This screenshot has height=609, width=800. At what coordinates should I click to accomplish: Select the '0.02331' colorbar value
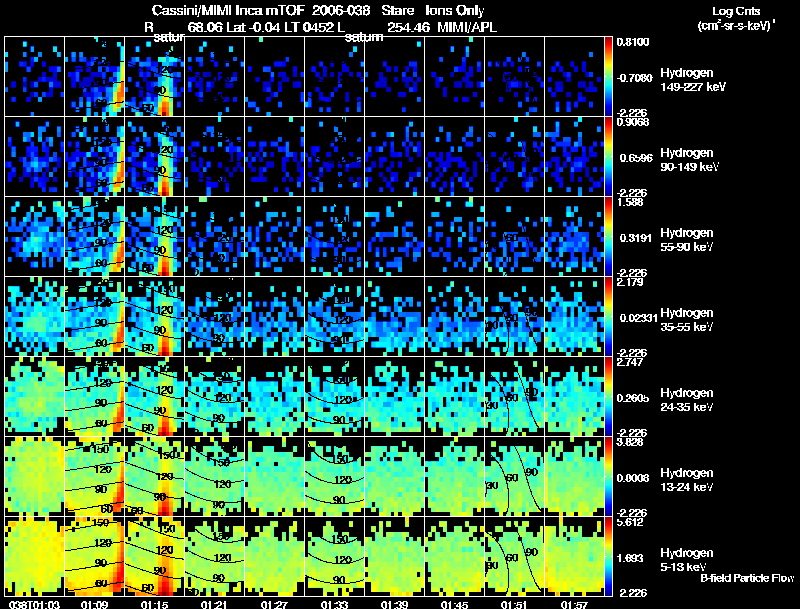638,318
